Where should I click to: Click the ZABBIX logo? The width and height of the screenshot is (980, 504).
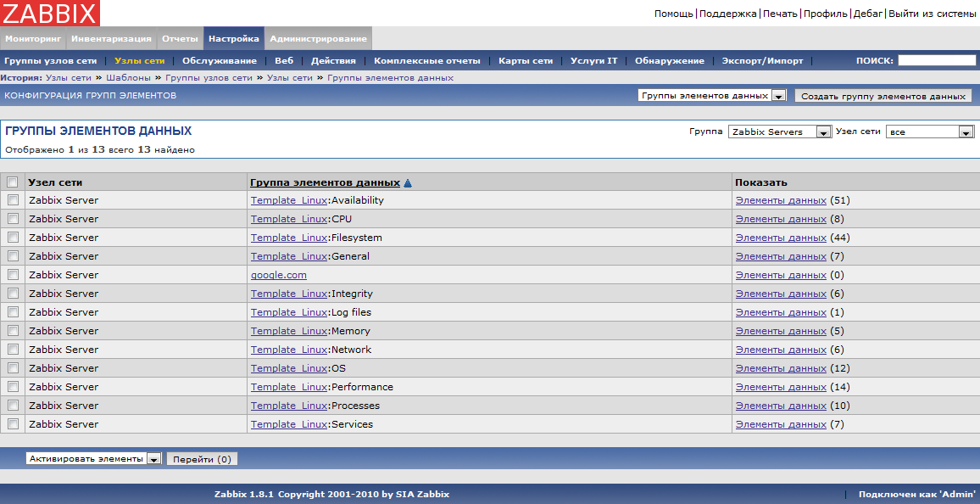click(x=50, y=13)
